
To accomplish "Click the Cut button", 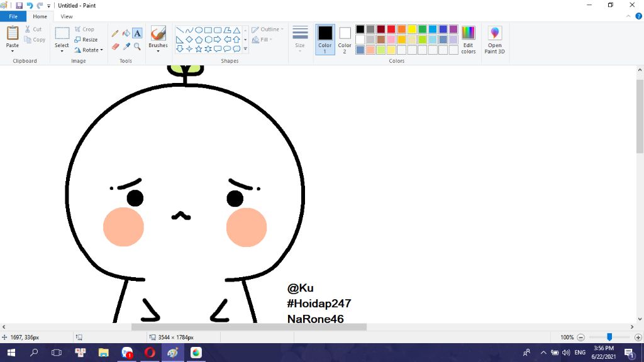I will click(x=33, y=29).
